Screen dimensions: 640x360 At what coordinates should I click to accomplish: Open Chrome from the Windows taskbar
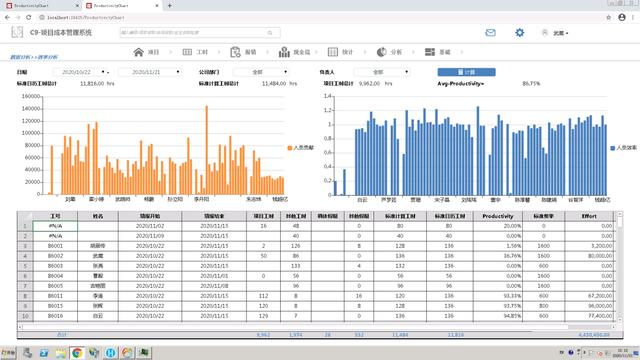[x=77, y=353]
